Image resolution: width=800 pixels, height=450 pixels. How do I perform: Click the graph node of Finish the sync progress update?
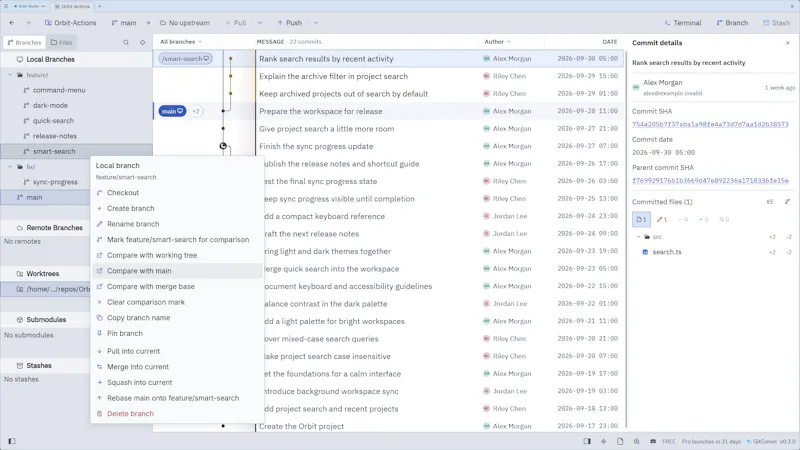pos(223,146)
